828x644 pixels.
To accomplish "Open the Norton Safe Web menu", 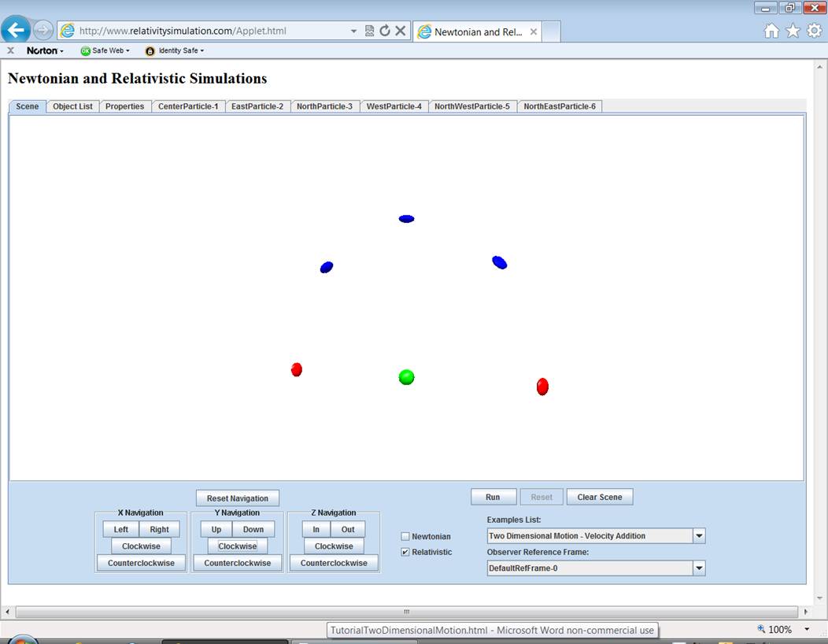I will coord(105,50).
